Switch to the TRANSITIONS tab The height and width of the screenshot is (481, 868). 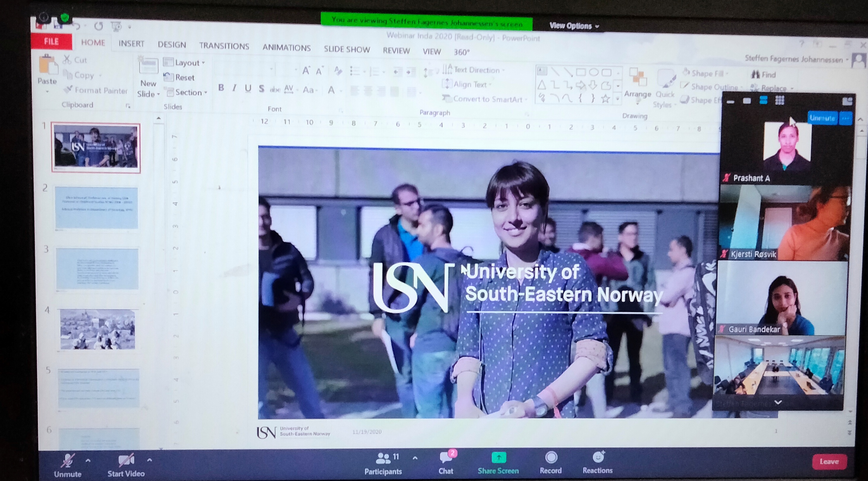[224, 46]
